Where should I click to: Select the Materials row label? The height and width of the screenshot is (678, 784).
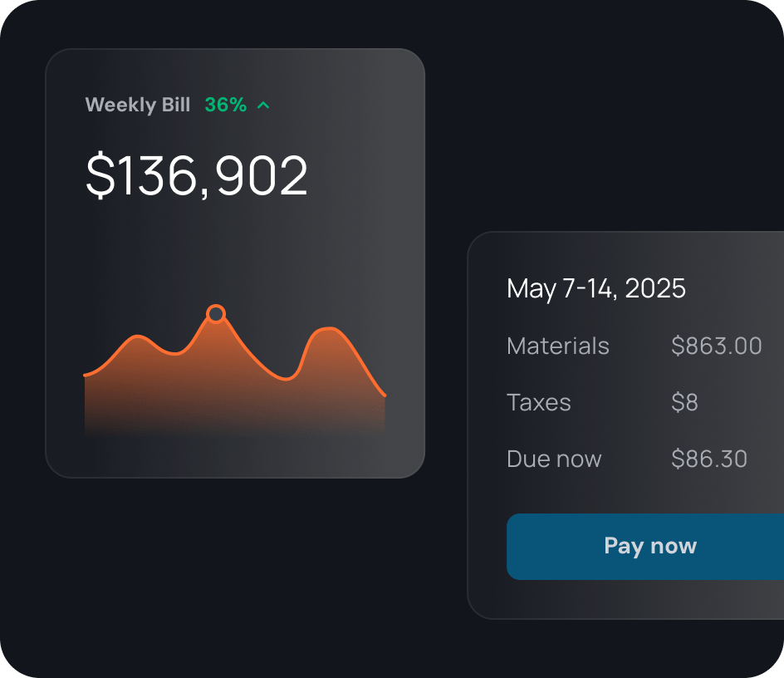coord(558,346)
